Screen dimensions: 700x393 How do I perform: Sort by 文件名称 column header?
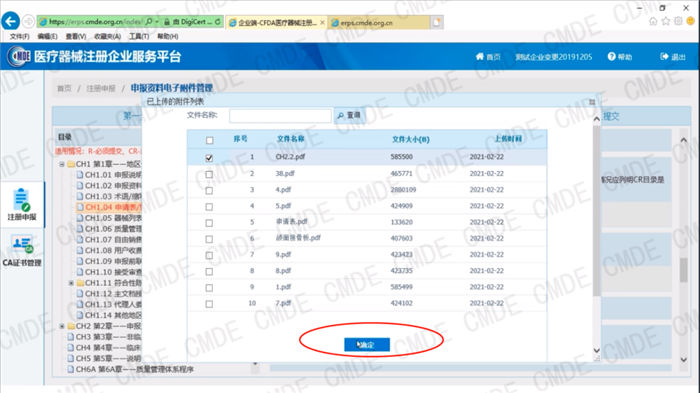(291, 139)
